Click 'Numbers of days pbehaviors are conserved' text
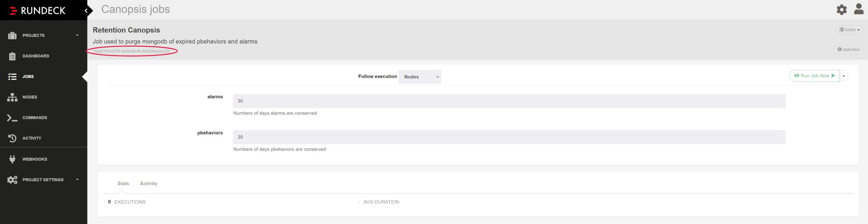868x224 pixels. coord(279,149)
